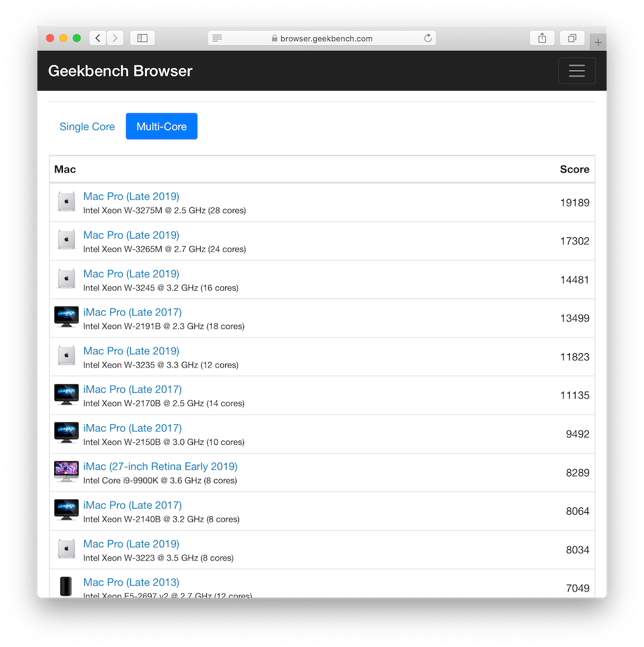The width and height of the screenshot is (644, 647).
Task: Open Mac Pro link with W-3235 12 cores
Action: 131,351
